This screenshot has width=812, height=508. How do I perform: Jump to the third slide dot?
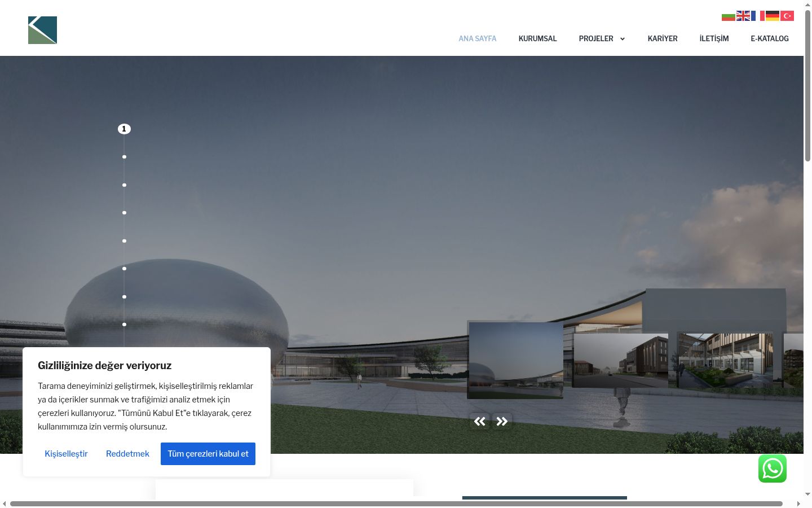click(x=124, y=185)
